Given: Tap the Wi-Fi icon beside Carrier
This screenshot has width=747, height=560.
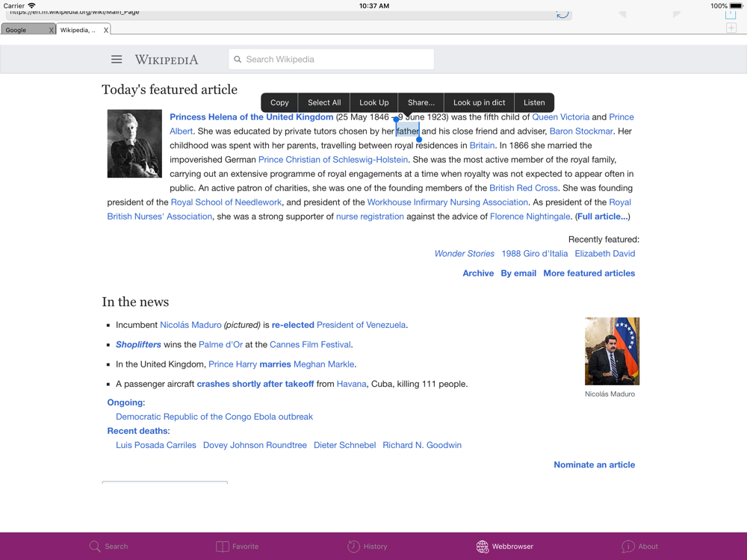Looking at the screenshot, I should (x=31, y=6).
